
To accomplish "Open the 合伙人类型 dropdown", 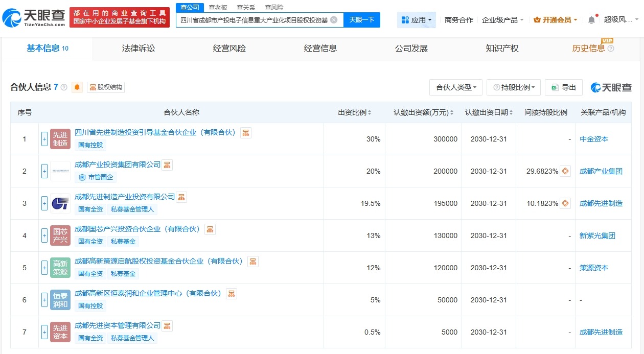I will tap(455, 87).
